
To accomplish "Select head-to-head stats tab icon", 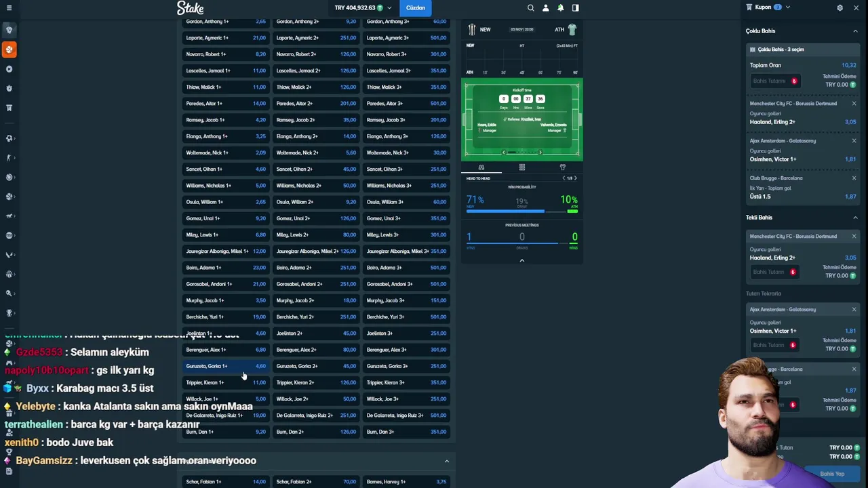I will click(x=481, y=167).
